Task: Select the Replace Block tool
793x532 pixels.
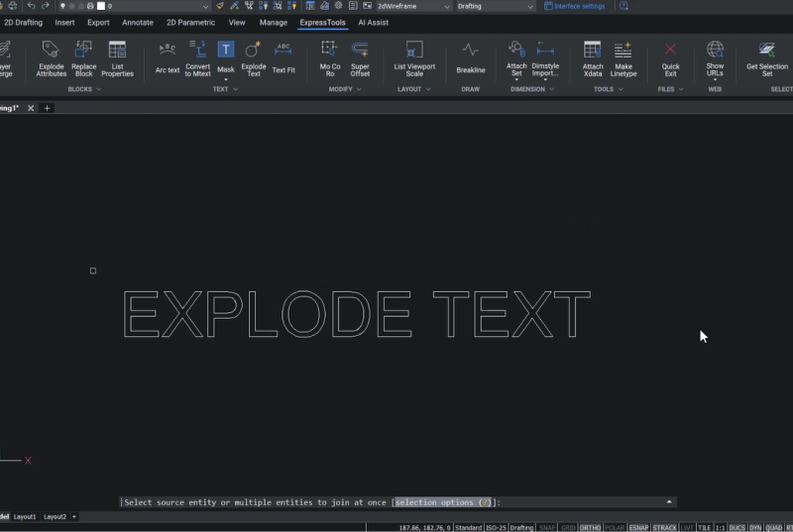Action: coord(83,59)
